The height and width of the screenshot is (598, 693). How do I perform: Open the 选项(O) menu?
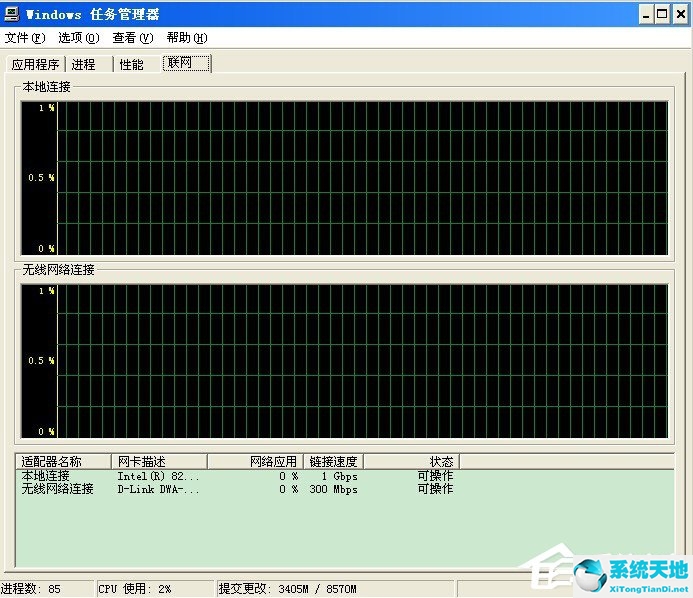coord(79,38)
